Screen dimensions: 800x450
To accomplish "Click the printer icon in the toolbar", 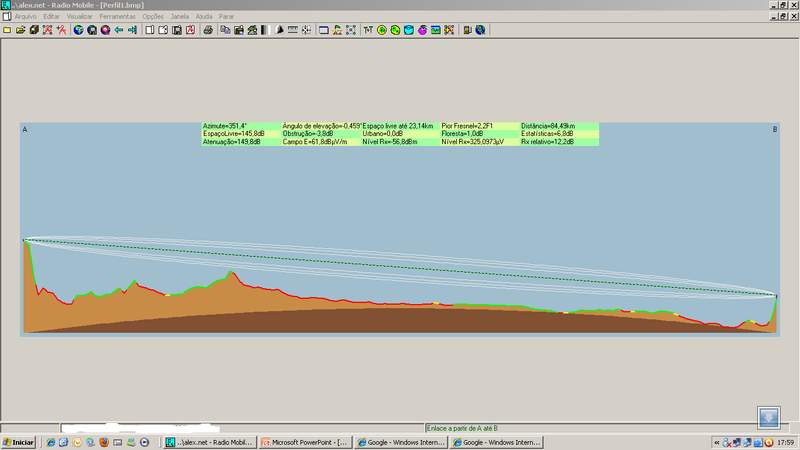I will 208,30.
